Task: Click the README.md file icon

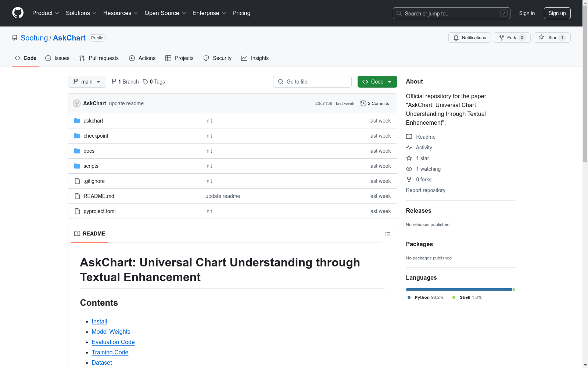Action: (x=77, y=196)
